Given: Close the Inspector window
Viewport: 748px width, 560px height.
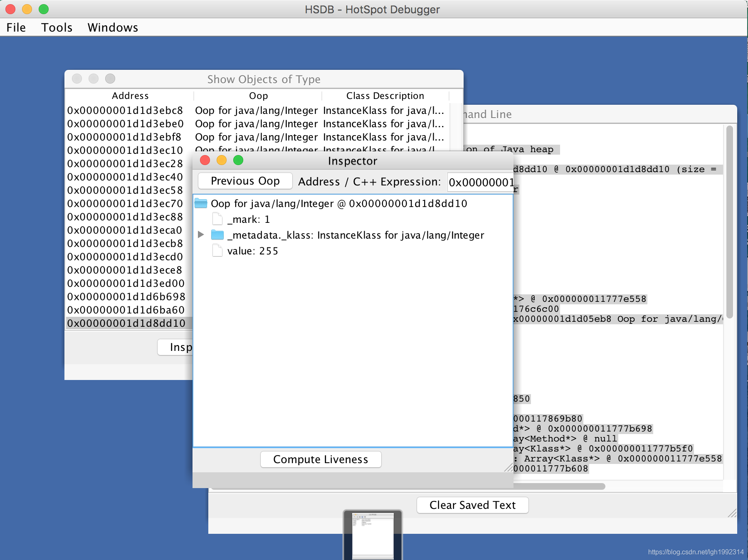Looking at the screenshot, I should coord(205,160).
